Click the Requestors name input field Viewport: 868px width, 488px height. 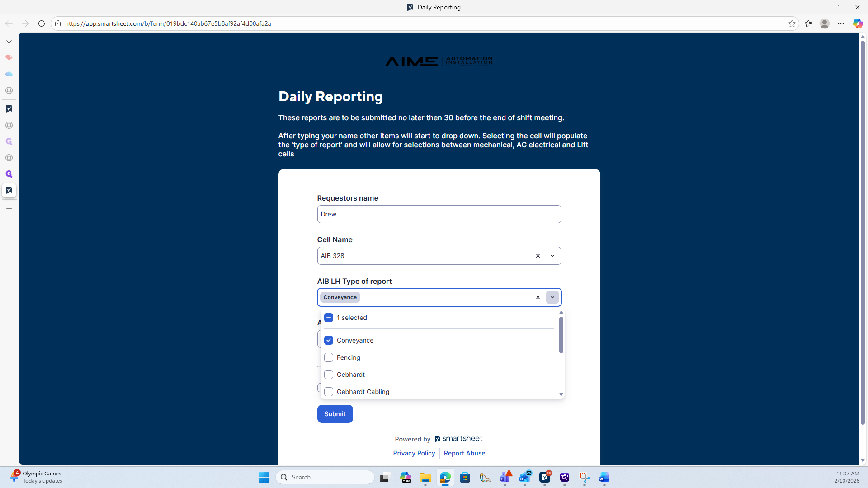point(439,214)
